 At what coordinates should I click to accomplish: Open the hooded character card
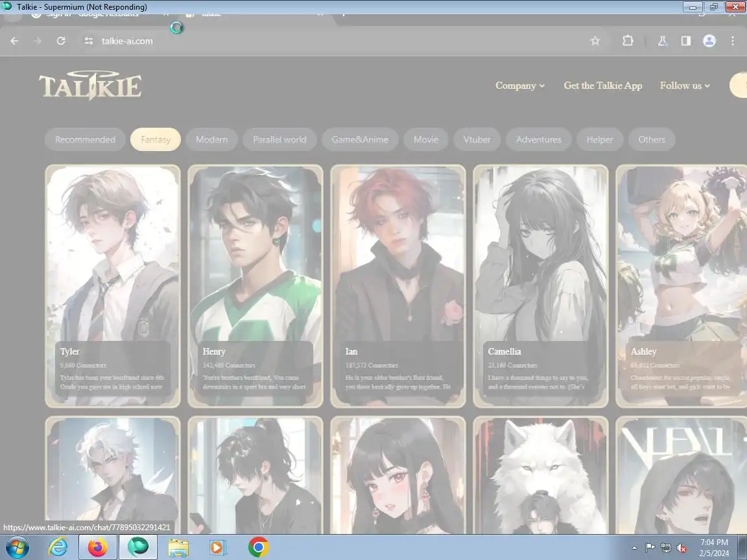(x=682, y=474)
